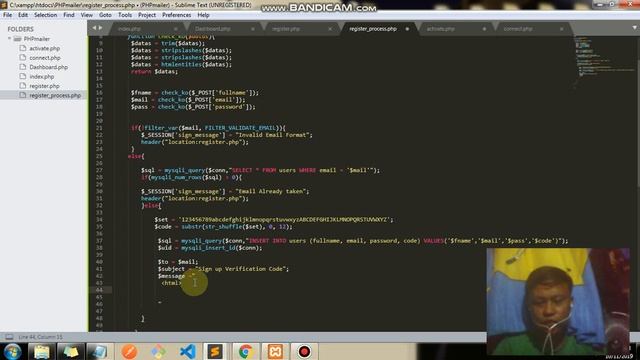Open the Find menu
Viewport: 640px width, 360px height.
(x=69, y=15)
